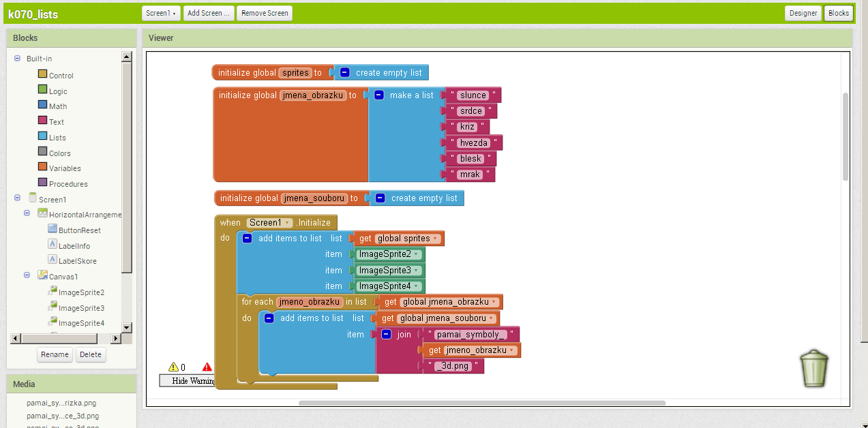The height and width of the screenshot is (428, 868).
Task: Click the mrak text block value
Action: pyautogui.click(x=470, y=174)
